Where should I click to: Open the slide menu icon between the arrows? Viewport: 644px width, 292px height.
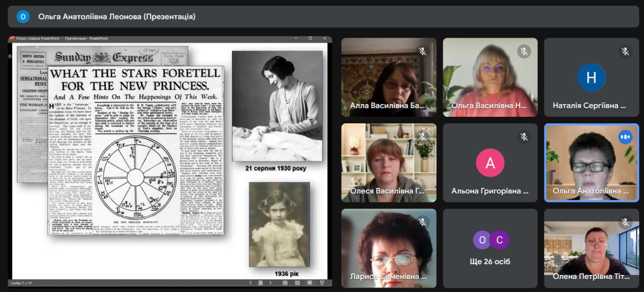[261, 283]
